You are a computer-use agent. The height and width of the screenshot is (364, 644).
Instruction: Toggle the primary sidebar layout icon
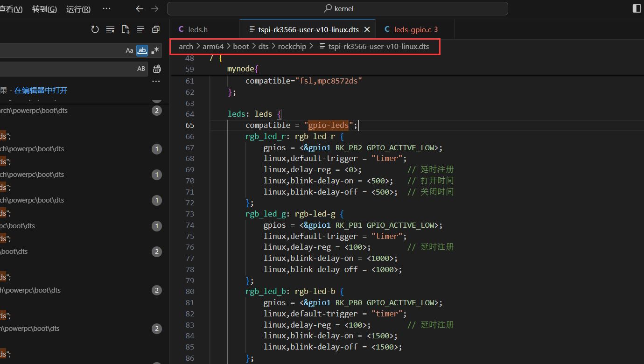point(637,8)
